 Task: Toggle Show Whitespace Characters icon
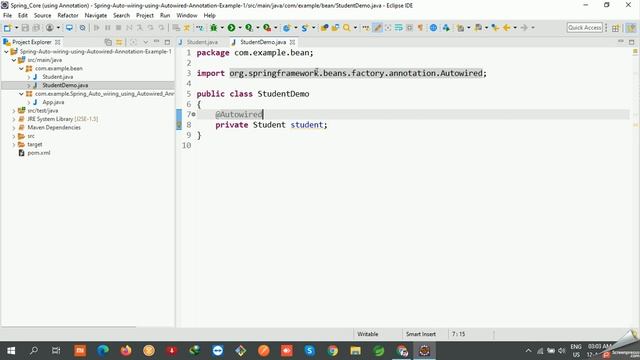[x=420, y=28]
